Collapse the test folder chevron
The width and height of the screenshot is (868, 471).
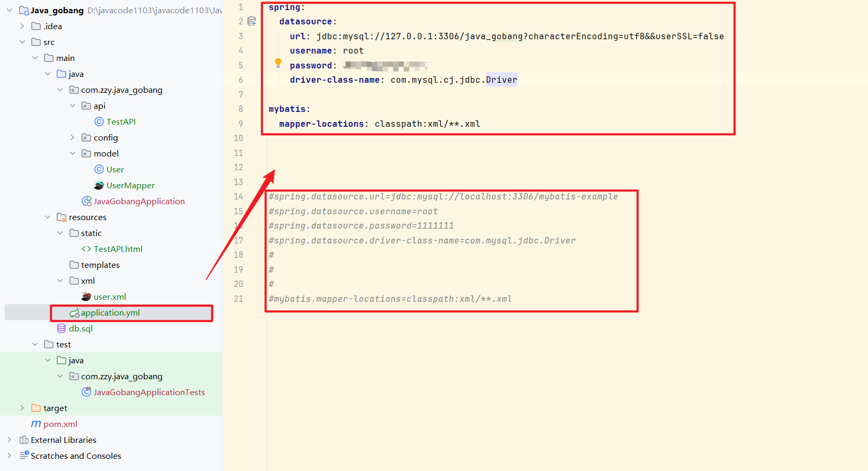(35, 344)
